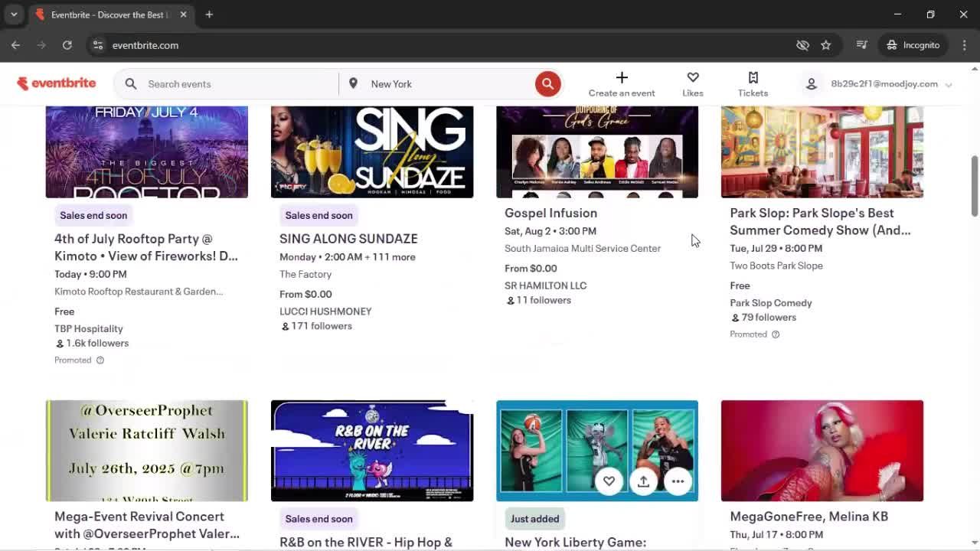The width and height of the screenshot is (980, 551).
Task: Click the Eventbrite logo
Action: pyautogui.click(x=57, y=83)
